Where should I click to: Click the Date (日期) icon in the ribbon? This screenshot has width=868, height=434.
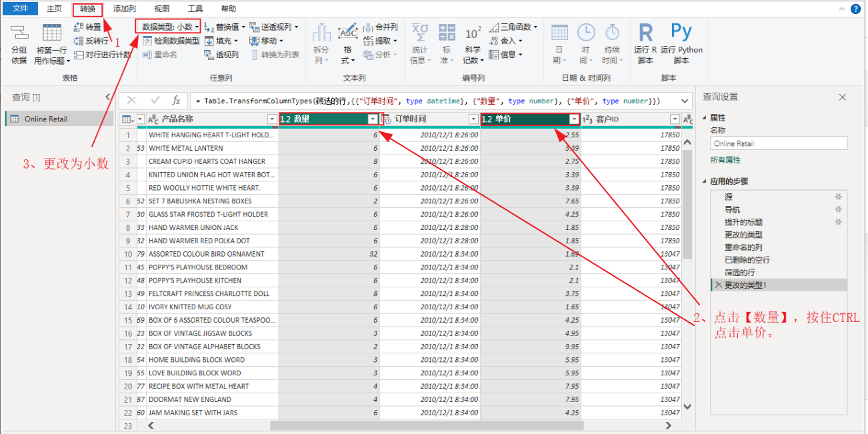pos(559,32)
